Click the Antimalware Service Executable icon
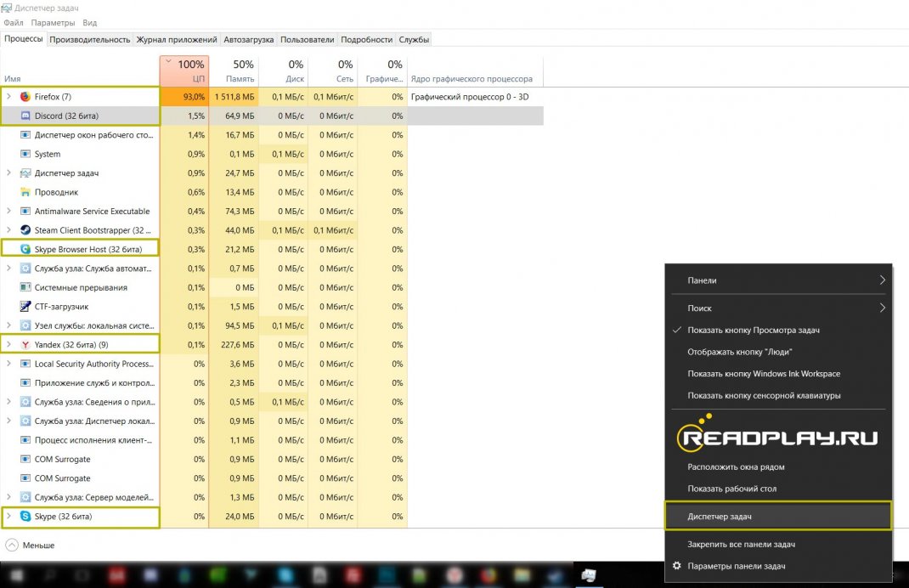Screen dimensions: 909x588 [x=25, y=211]
